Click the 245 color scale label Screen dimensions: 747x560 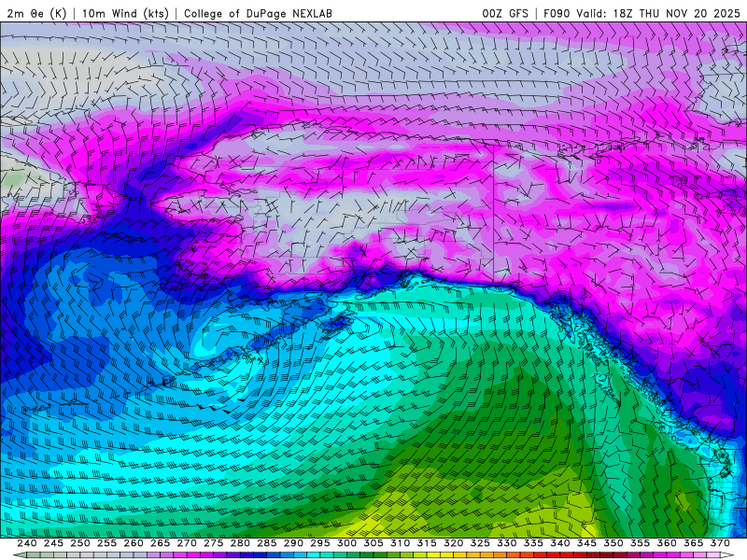tap(53, 543)
